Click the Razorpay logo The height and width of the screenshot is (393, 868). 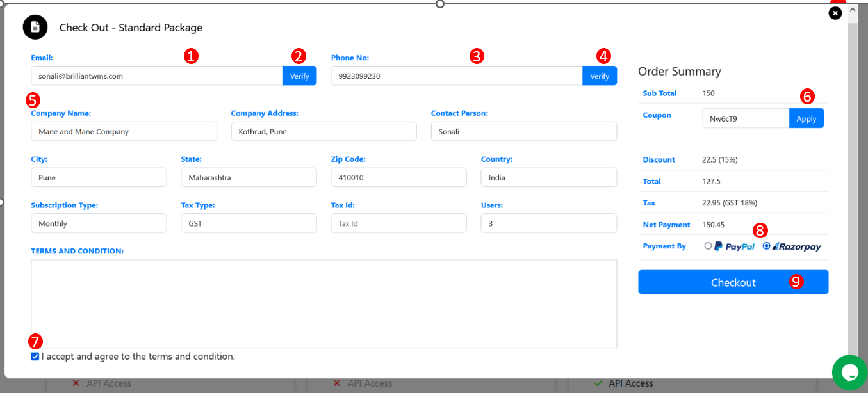tap(796, 246)
